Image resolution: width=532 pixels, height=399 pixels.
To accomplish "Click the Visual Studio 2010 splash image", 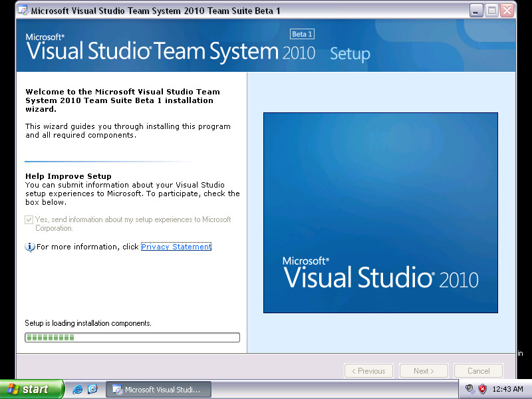I will pos(380,213).
